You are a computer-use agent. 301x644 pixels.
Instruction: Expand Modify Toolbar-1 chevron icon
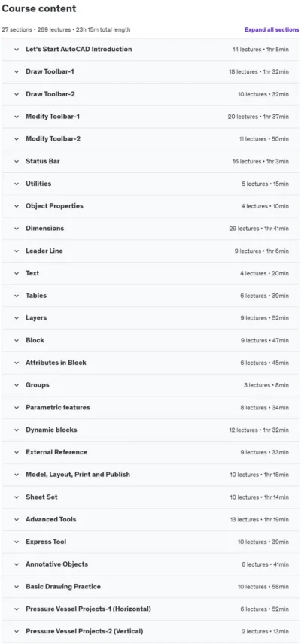pyautogui.click(x=17, y=117)
